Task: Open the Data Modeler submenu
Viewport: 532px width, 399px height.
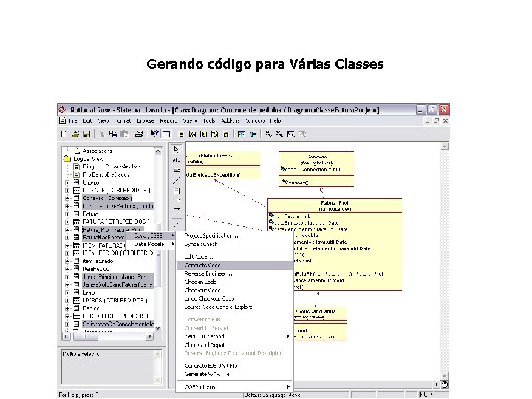Action: (151, 245)
